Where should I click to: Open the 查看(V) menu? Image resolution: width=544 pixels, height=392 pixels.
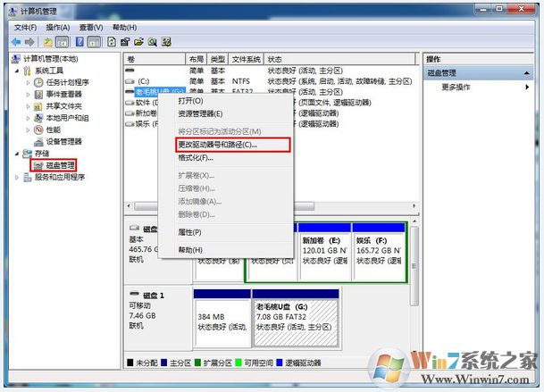pyautogui.click(x=91, y=28)
